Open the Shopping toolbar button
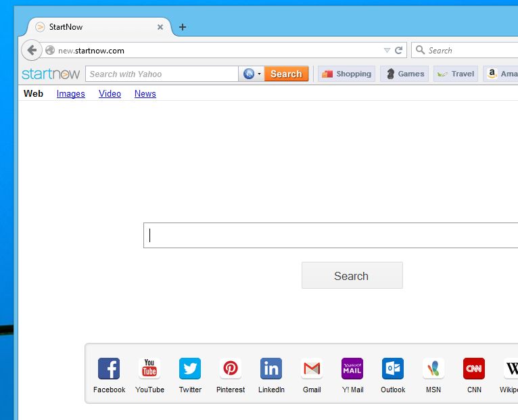Viewport: 518px width, 420px height. coord(346,74)
